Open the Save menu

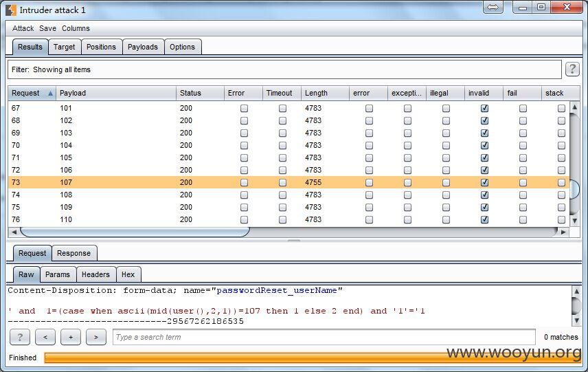47,28
